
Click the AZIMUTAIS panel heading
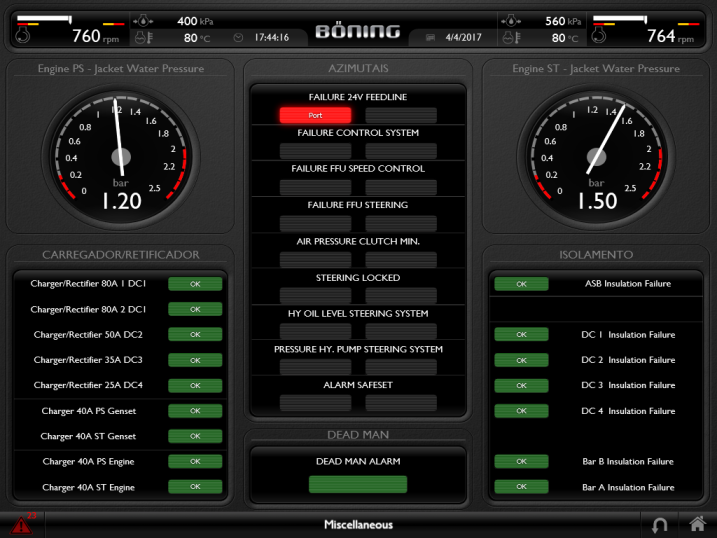[x=358, y=69]
